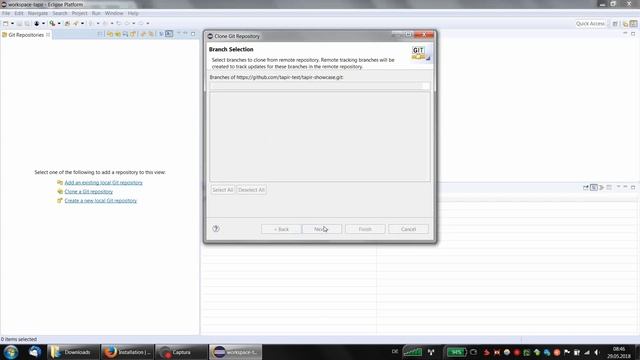Click the New wizard toolbar icon
Viewport: 640px width, 360px height.
(x=6, y=23)
